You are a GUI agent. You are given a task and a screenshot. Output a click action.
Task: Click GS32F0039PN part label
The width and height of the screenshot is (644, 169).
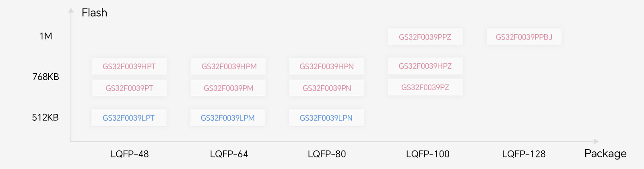[x=327, y=88]
